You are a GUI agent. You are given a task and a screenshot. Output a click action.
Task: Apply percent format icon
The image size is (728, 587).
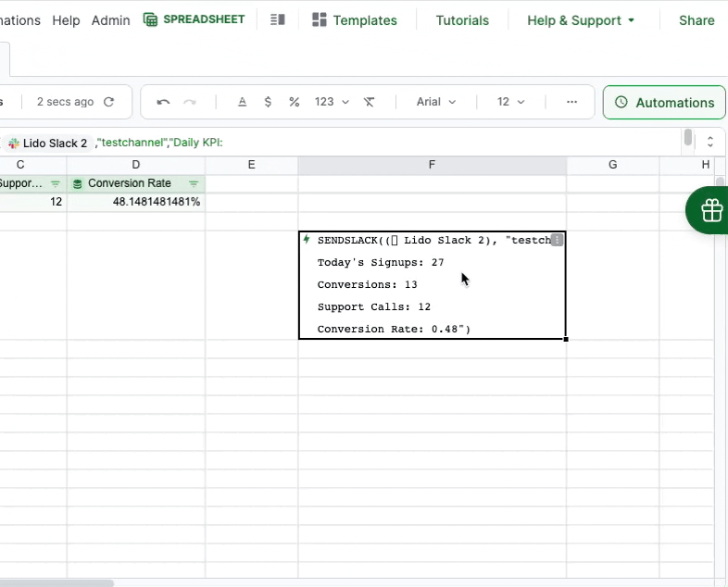(294, 102)
